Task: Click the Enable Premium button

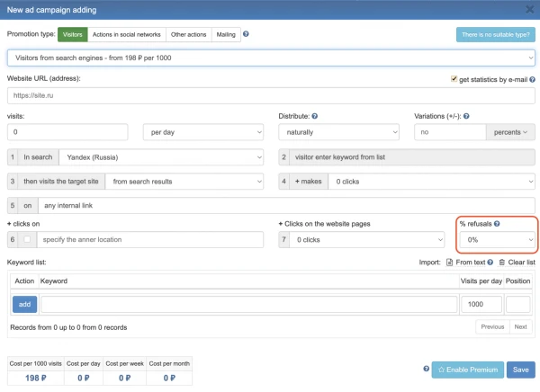Action: point(468,370)
